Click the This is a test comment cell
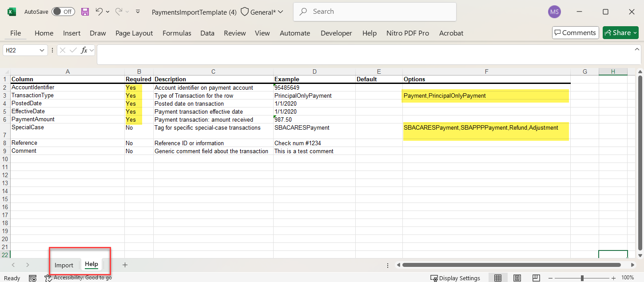The width and height of the screenshot is (644, 282). [314, 151]
